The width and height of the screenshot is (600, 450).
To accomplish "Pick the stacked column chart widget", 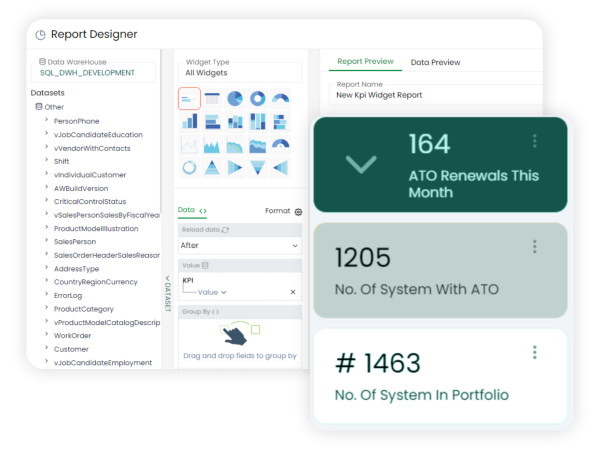I will [235, 122].
